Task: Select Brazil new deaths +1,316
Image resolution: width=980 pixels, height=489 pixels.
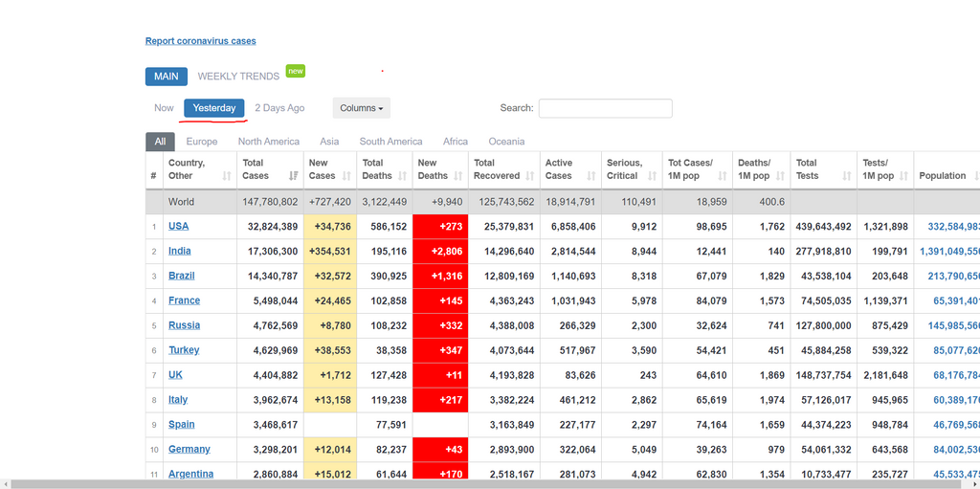Action: click(x=440, y=276)
